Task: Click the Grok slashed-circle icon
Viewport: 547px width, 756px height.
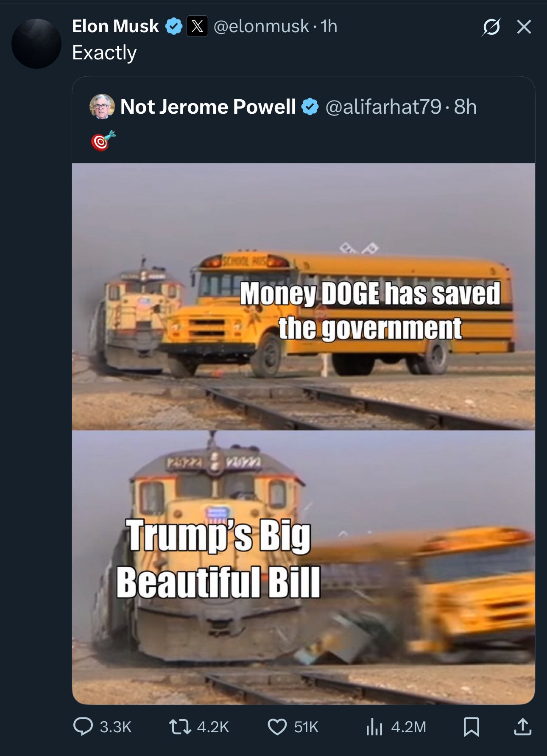Action: click(x=491, y=27)
